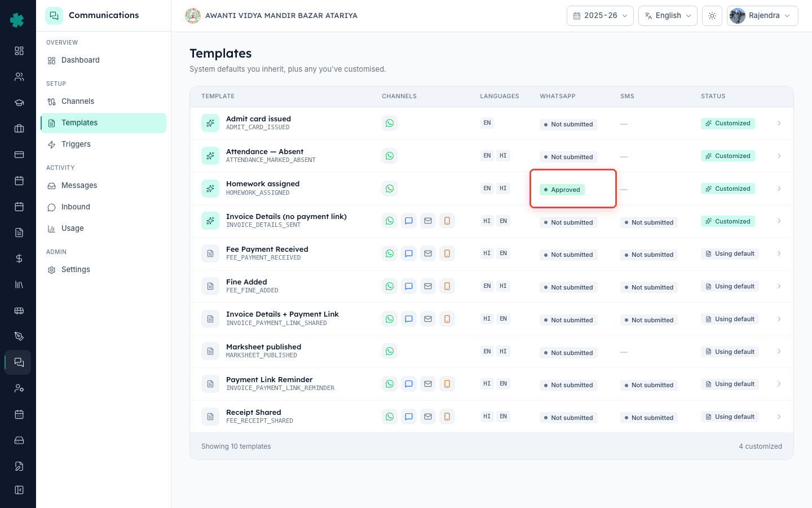The height and width of the screenshot is (508, 812).
Task: Go to Dashboard in sidebar
Action: tap(103, 60)
